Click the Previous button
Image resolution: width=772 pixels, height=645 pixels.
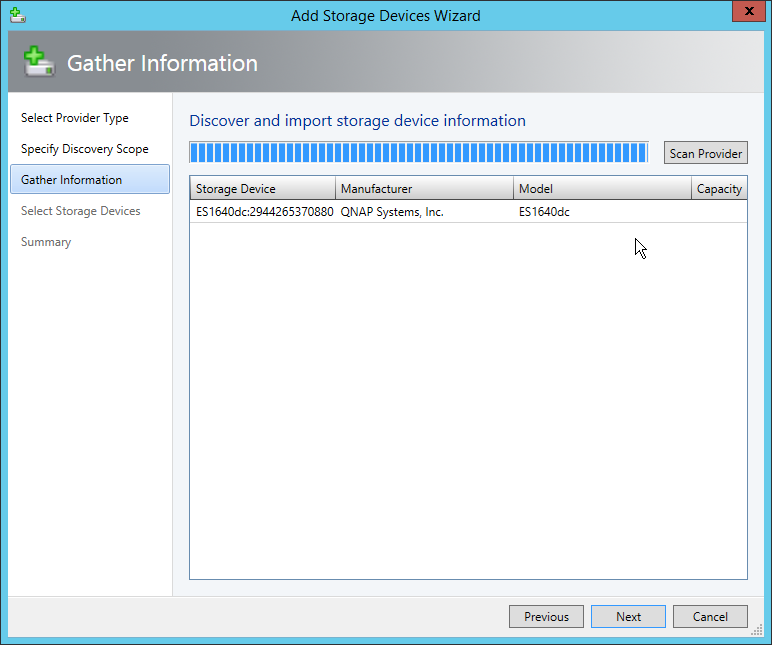click(546, 617)
